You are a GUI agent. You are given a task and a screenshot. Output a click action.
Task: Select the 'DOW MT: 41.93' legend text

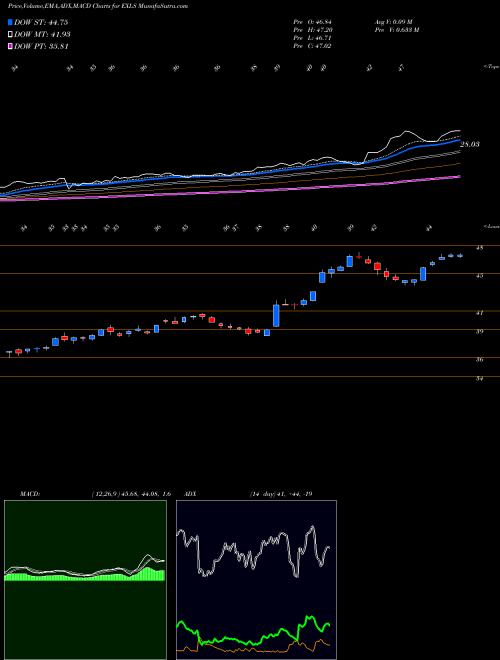[x=43, y=35]
